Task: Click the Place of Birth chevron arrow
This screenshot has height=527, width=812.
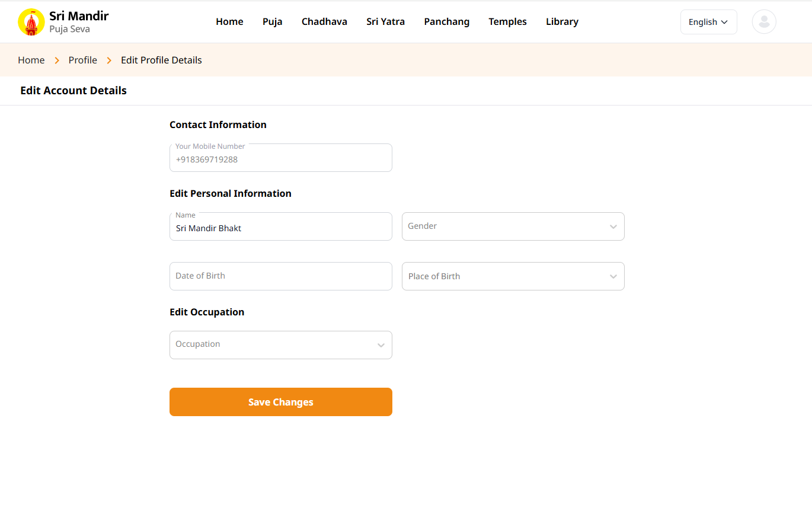Action: pos(613,277)
